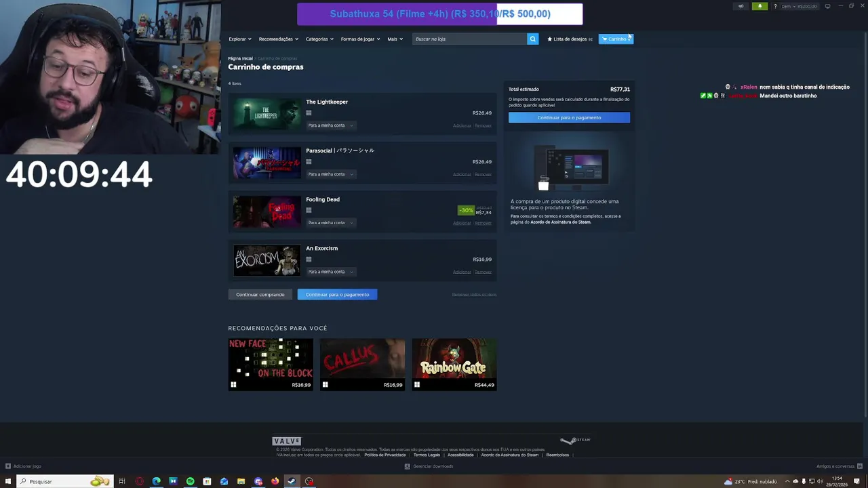Click Adicionar link for An Exorcism
868x488 pixels.
462,272
